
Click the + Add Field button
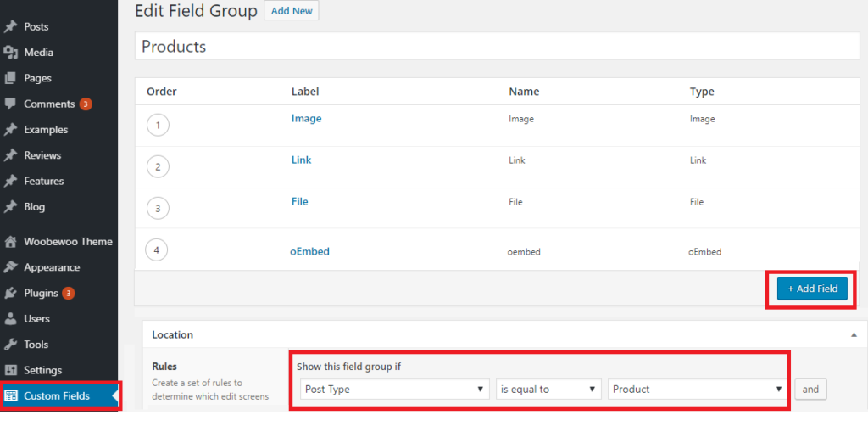tap(812, 289)
